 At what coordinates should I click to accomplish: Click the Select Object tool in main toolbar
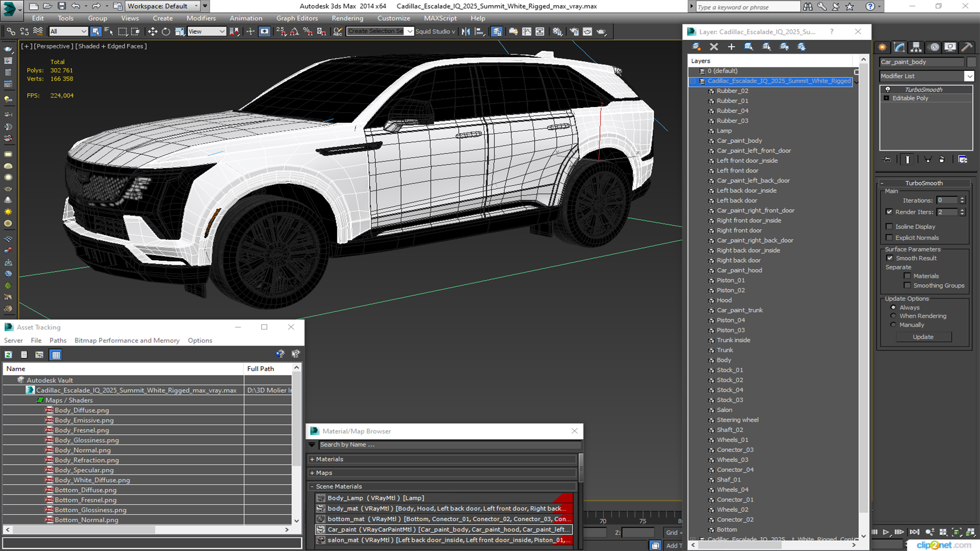[x=95, y=32]
